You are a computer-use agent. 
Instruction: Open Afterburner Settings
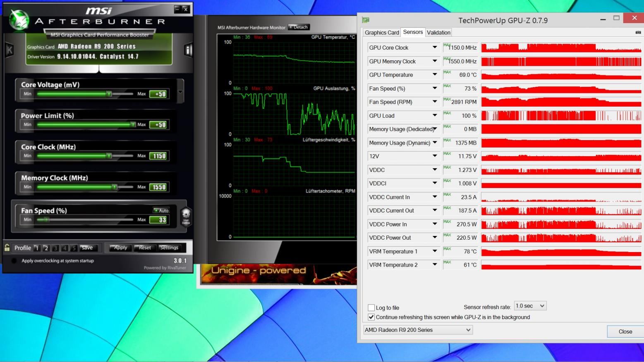(x=169, y=248)
